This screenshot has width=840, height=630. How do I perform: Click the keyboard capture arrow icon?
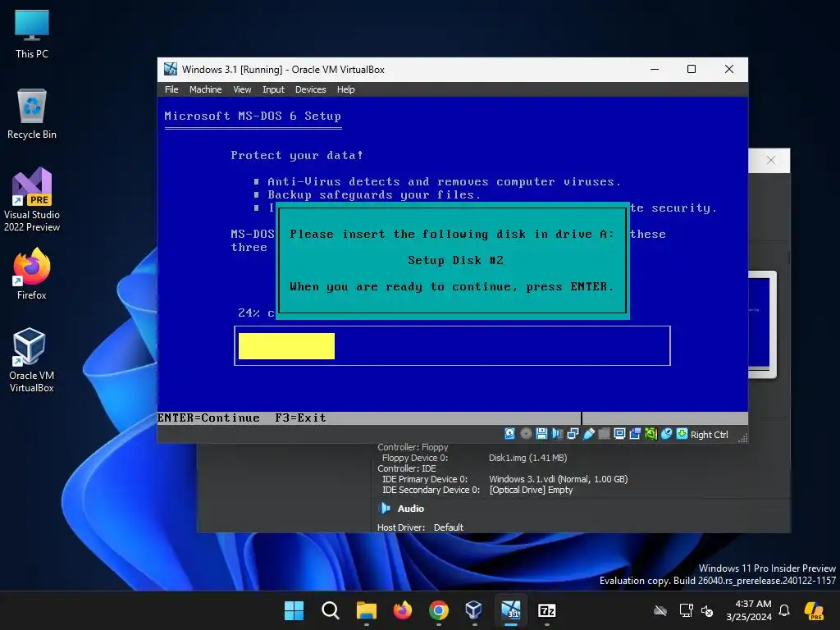point(682,434)
